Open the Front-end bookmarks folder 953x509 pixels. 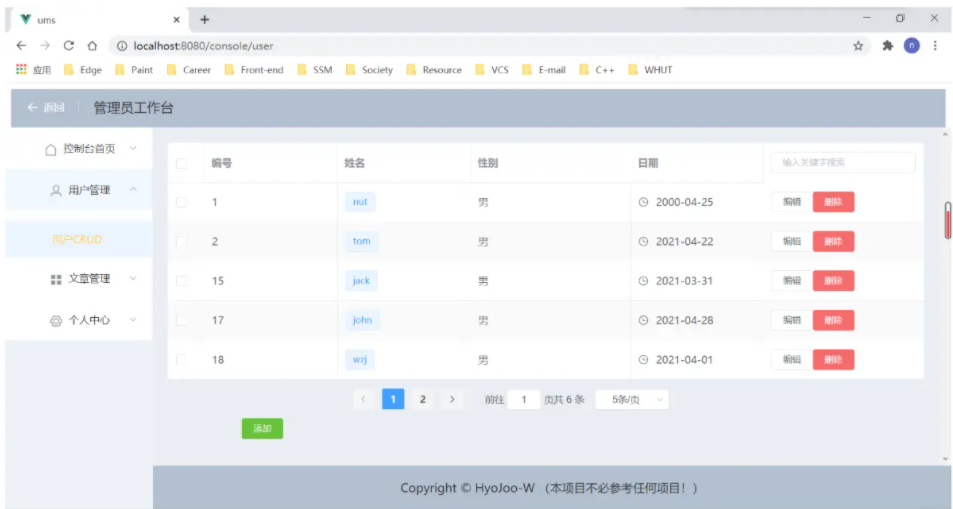pyautogui.click(x=253, y=70)
